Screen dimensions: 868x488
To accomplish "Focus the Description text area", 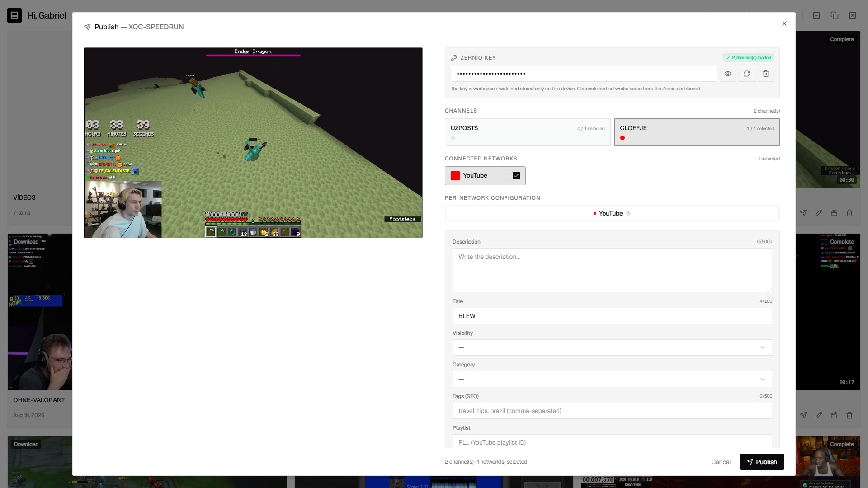I will [x=612, y=270].
